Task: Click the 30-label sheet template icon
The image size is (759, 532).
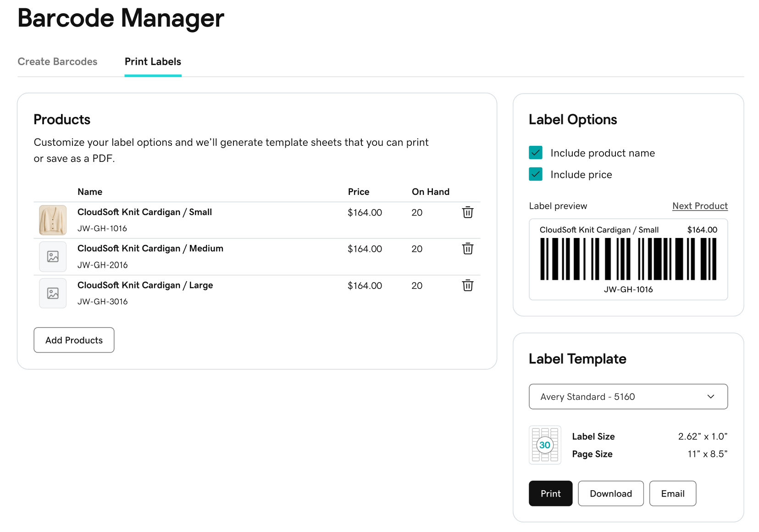Action: tap(545, 445)
